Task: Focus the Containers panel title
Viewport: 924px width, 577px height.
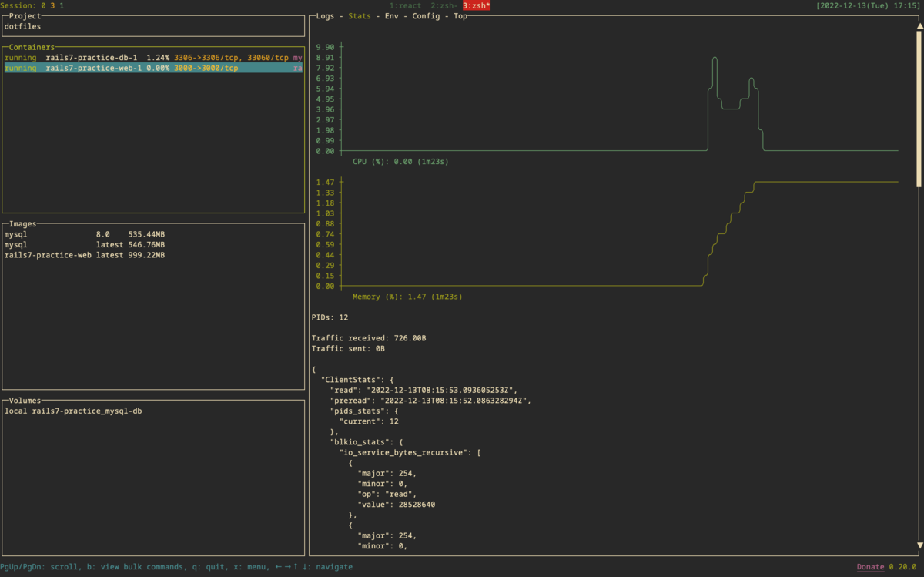Action: tap(32, 47)
